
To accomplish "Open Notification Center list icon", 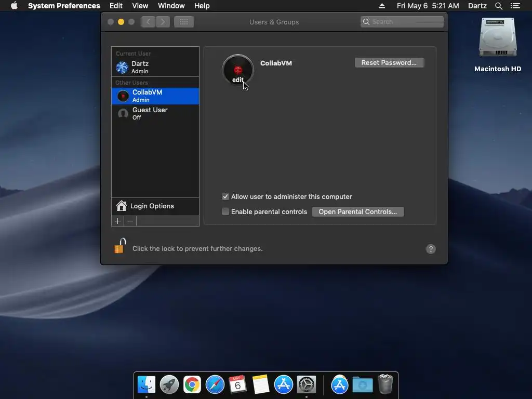I will pyautogui.click(x=515, y=6).
